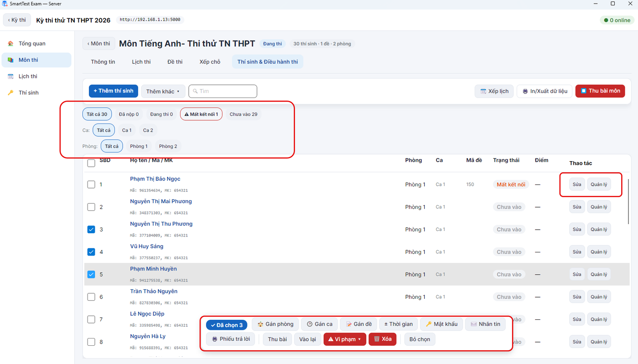Click Gán phòng in bulk action bar
Image resolution: width=638 pixels, height=364 pixels.
pyautogui.click(x=275, y=324)
